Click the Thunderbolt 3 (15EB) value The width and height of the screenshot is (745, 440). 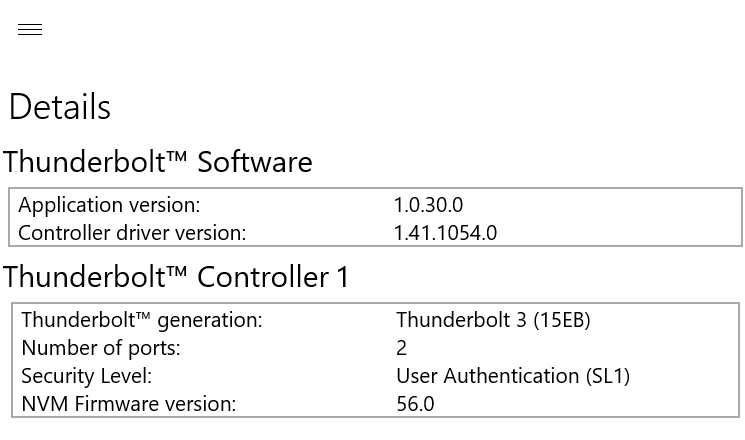(x=493, y=320)
